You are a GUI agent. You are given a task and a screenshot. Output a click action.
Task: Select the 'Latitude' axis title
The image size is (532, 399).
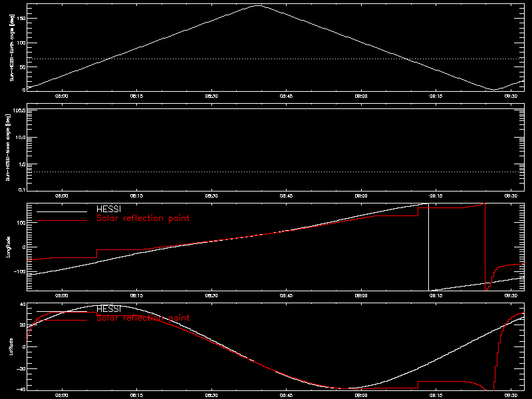11,346
